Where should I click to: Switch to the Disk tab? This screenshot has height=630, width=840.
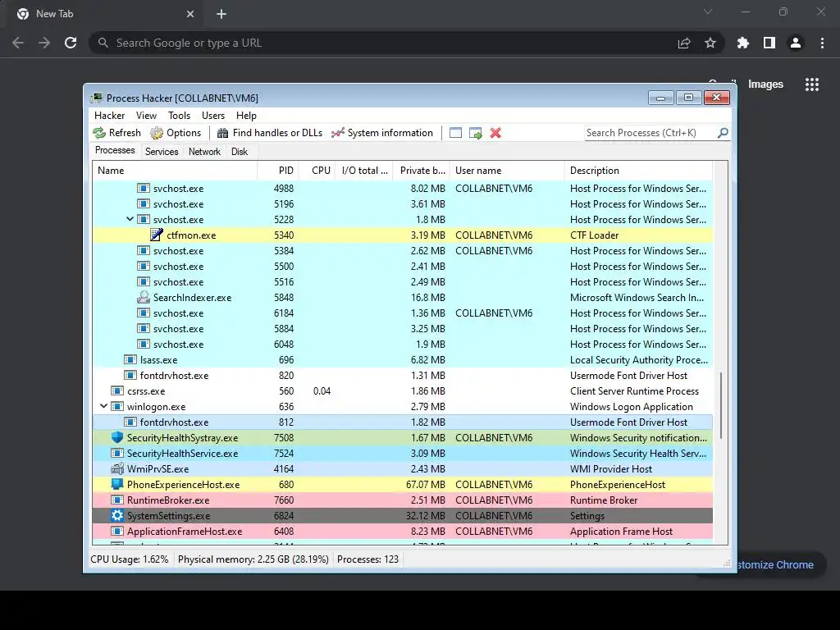click(x=240, y=152)
